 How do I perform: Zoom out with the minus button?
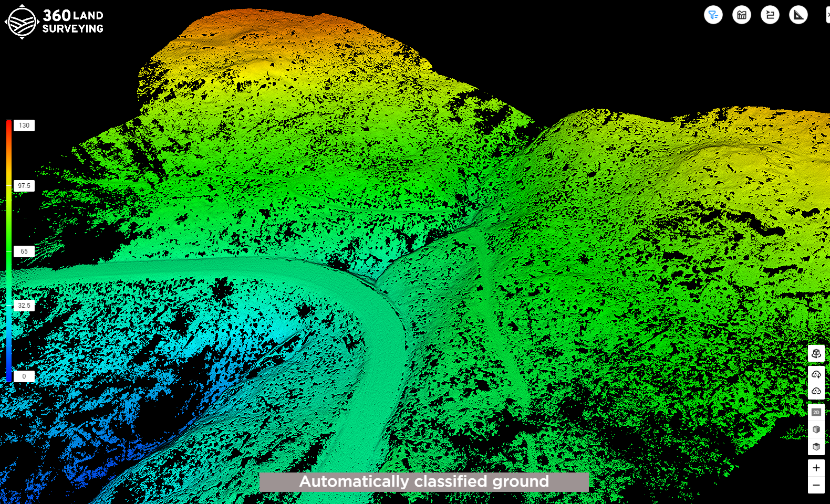[x=816, y=485]
